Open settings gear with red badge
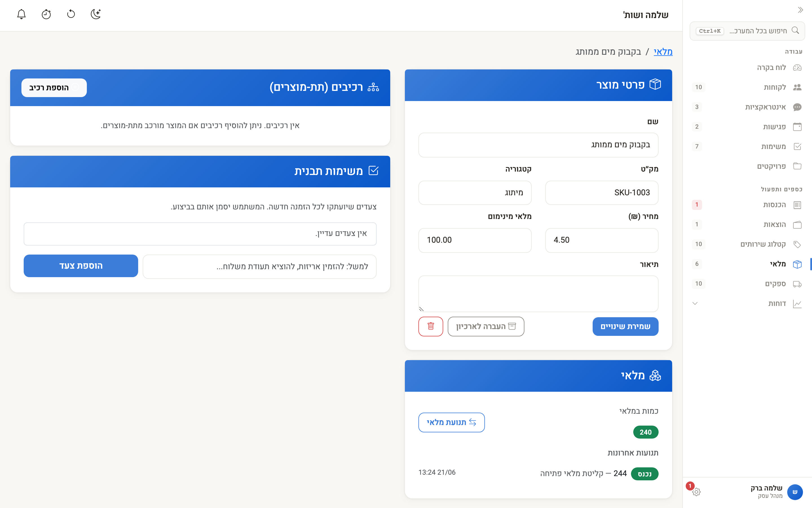Screen dimensions: 812x508 (696, 492)
